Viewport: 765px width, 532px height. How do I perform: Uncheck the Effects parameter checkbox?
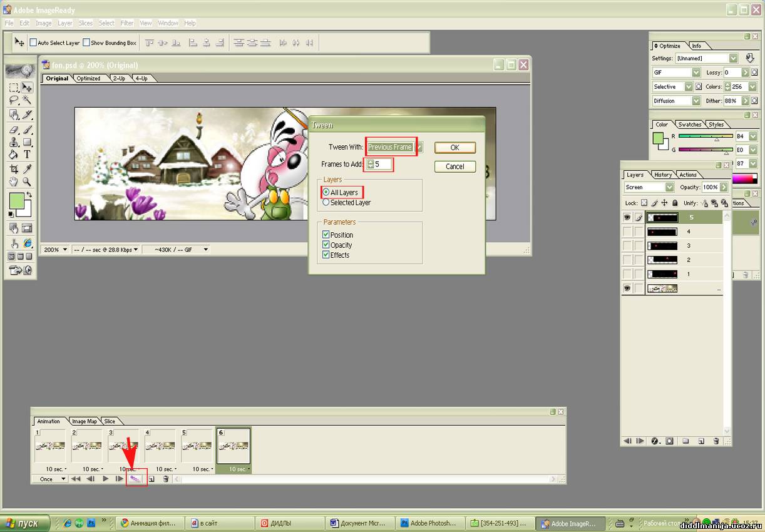pos(326,255)
